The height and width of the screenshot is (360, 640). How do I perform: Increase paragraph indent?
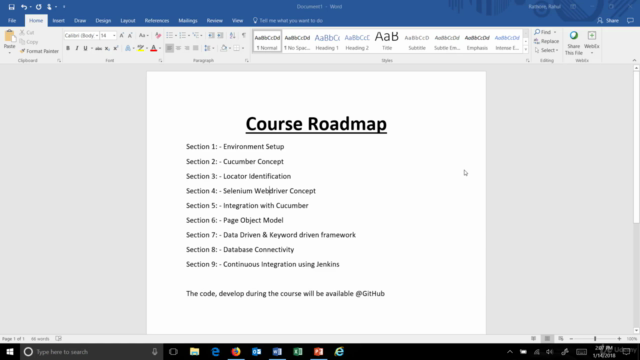220,36
